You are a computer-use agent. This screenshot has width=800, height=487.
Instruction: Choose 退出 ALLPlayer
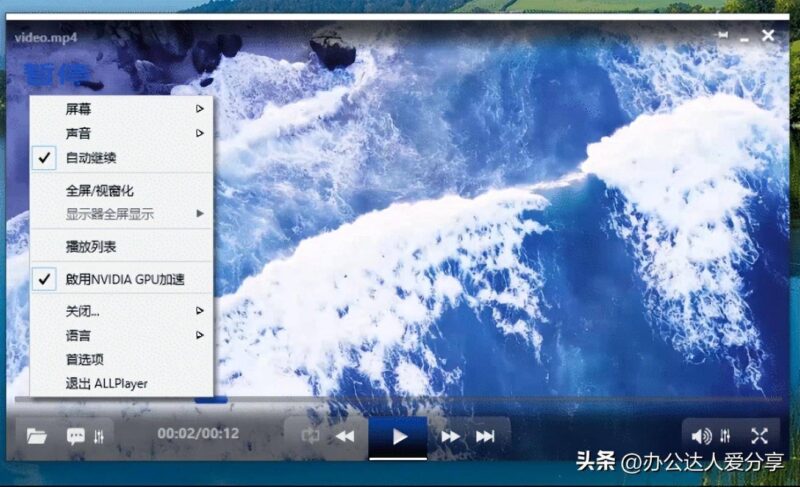point(121,383)
